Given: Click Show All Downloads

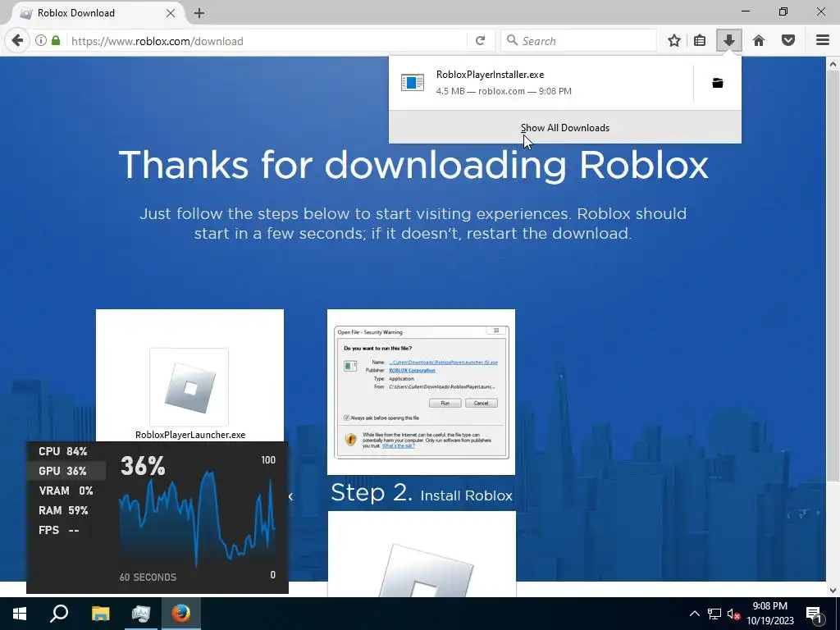Looking at the screenshot, I should coord(565,128).
